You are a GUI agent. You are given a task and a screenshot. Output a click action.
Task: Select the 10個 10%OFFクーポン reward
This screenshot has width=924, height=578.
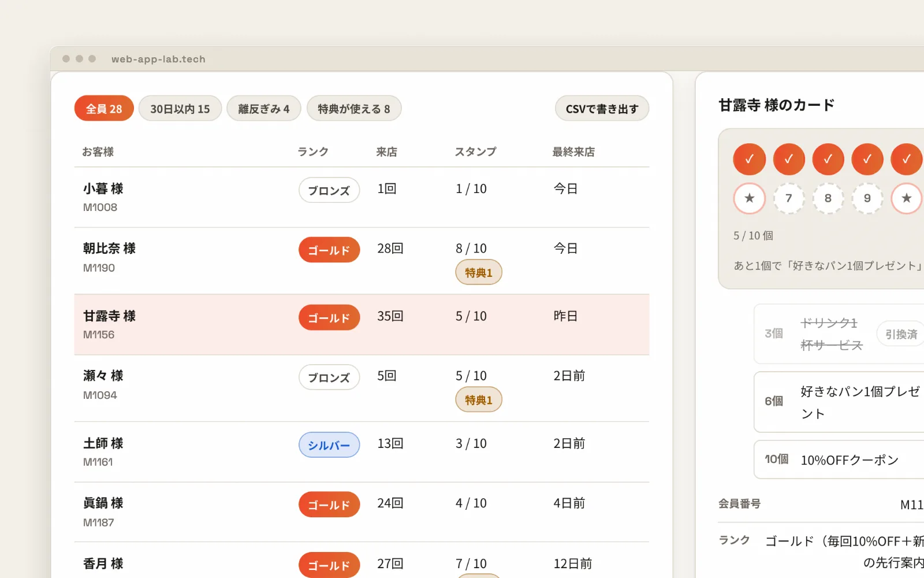pyautogui.click(x=839, y=460)
